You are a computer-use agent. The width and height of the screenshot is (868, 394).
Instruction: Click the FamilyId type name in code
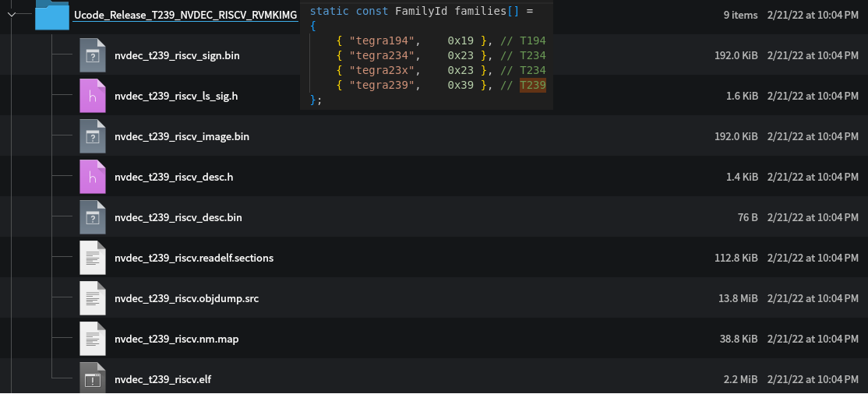pos(422,11)
